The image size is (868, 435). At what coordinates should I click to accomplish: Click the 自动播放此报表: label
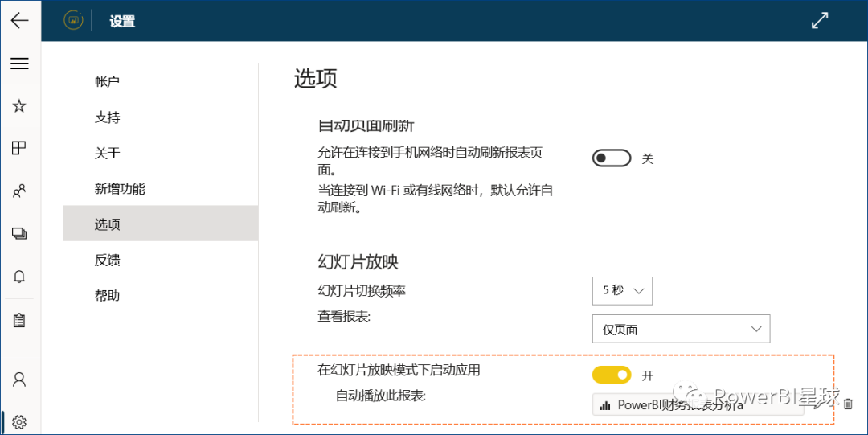381,396
